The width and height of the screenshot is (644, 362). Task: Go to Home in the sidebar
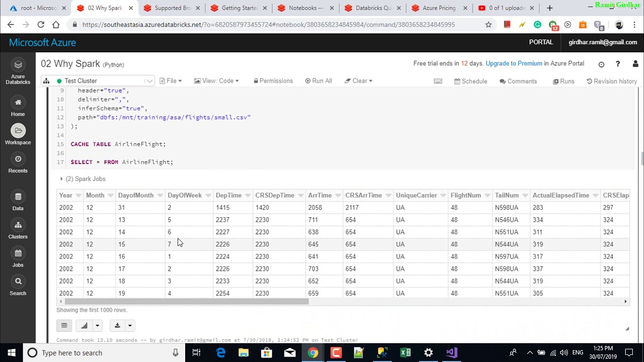pyautogui.click(x=18, y=107)
